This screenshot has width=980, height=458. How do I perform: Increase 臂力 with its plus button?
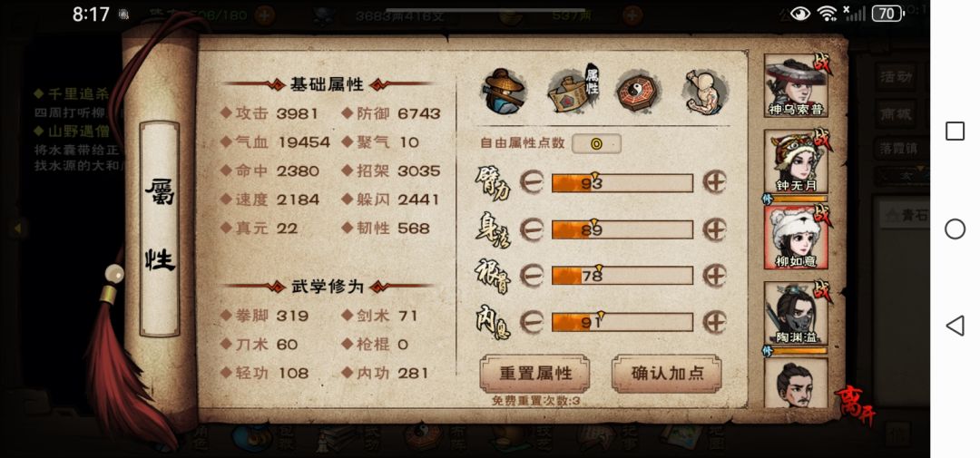coord(714,182)
